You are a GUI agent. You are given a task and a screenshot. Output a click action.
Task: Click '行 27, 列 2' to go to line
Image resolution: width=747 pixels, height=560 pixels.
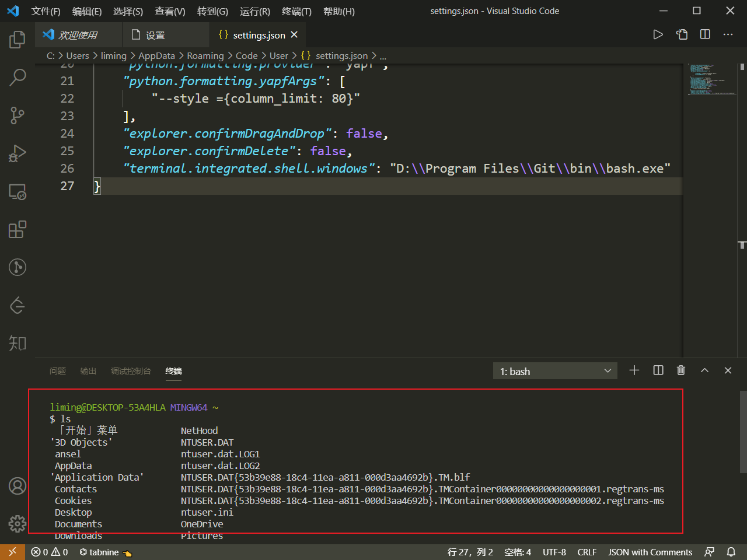[x=470, y=552]
